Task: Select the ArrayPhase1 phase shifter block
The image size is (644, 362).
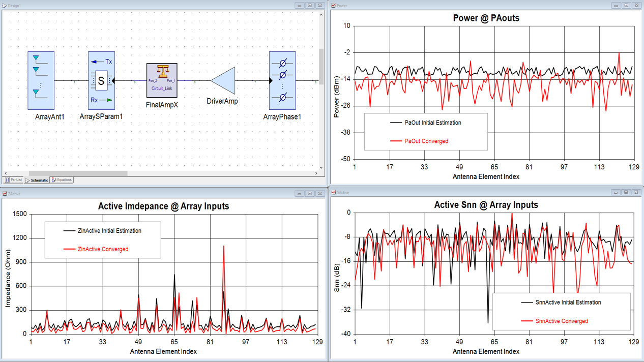Action: click(282, 80)
